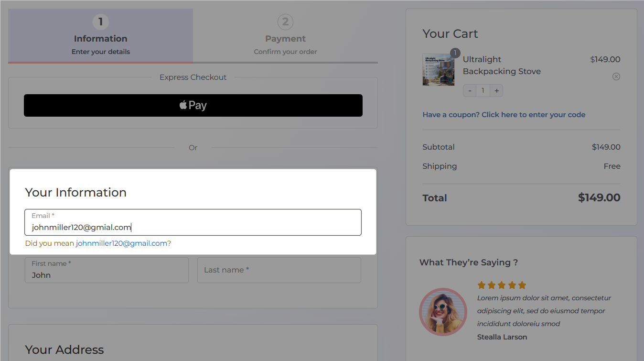The image size is (644, 361).
Task: Click the Total amount $149.00
Action: tap(599, 198)
